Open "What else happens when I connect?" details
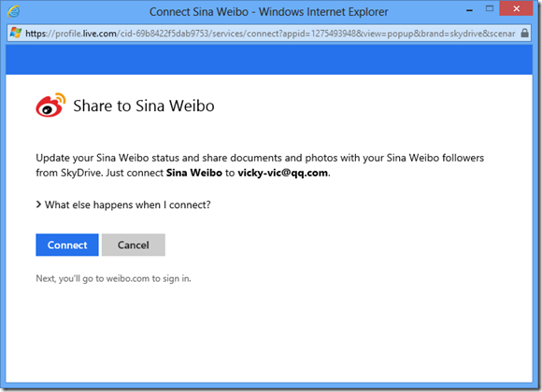Image resolution: width=542 pixels, height=392 pixels. pyautogui.click(x=123, y=204)
